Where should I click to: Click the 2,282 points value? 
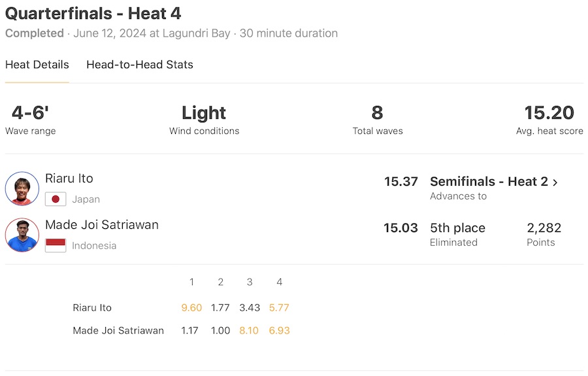pos(544,228)
